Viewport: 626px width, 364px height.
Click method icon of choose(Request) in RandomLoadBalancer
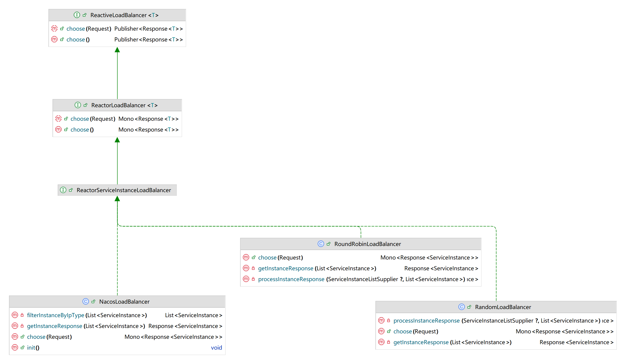(x=381, y=331)
